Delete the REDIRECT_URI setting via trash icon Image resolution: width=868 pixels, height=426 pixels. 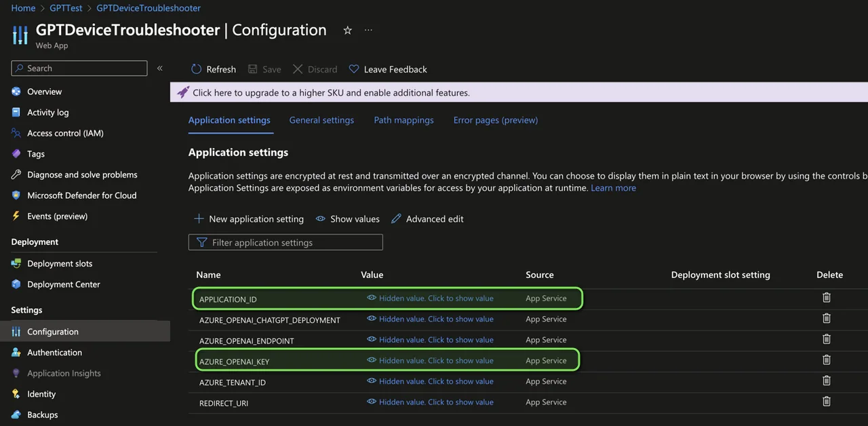coord(827,401)
